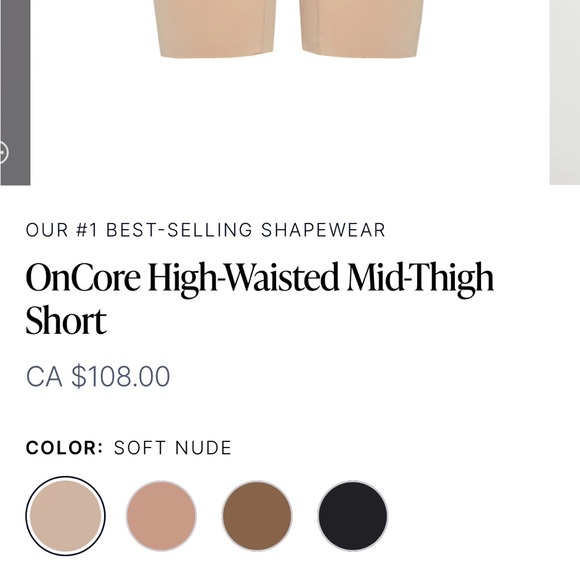Select the Soft Nude color swatch
The height and width of the screenshot is (580, 580).
pyautogui.click(x=65, y=516)
